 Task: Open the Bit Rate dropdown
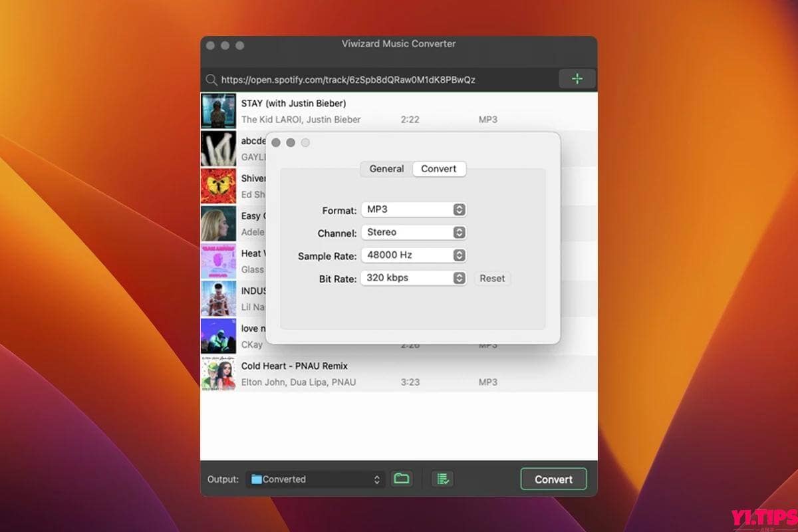pyautogui.click(x=414, y=278)
